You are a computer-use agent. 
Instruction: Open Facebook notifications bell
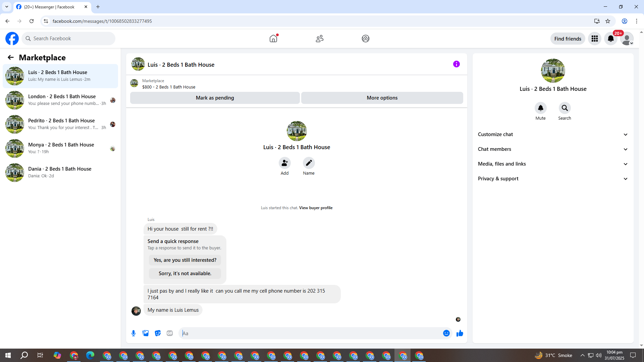click(611, 39)
